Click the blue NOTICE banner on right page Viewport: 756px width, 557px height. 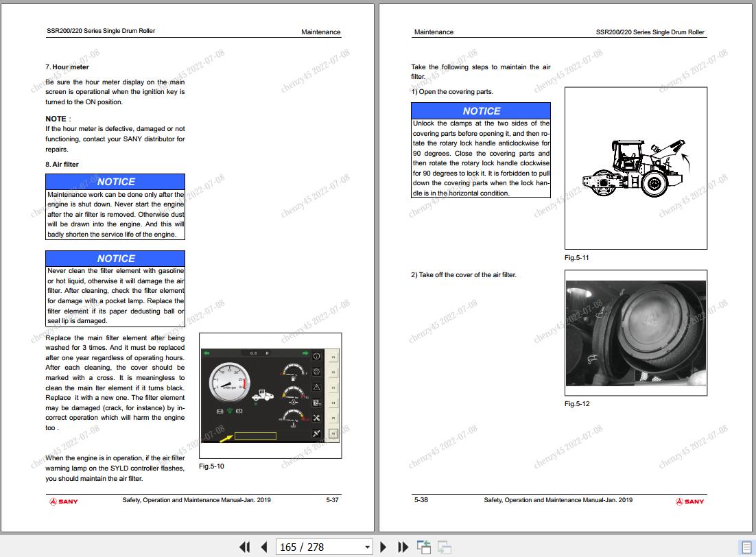coord(481,110)
